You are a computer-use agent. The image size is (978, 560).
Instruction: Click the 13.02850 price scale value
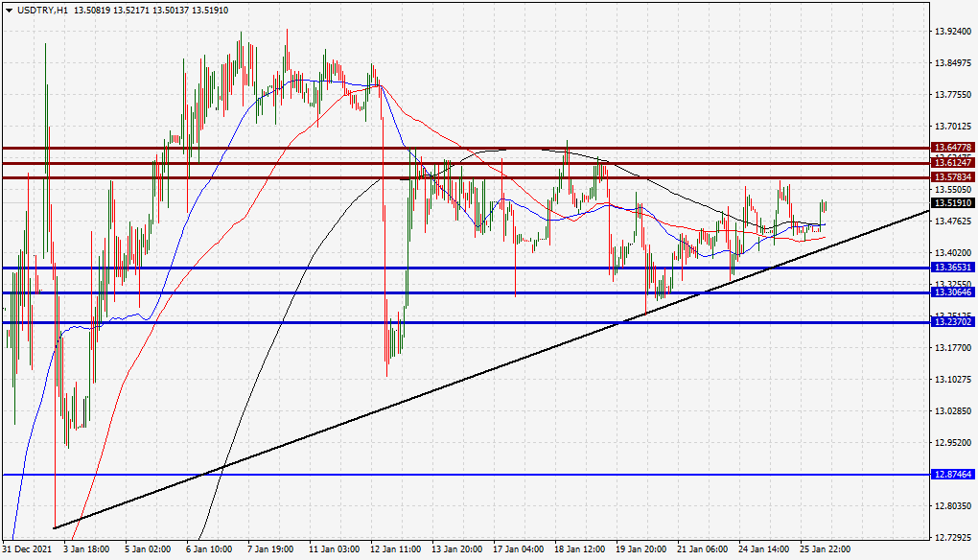(x=953, y=411)
